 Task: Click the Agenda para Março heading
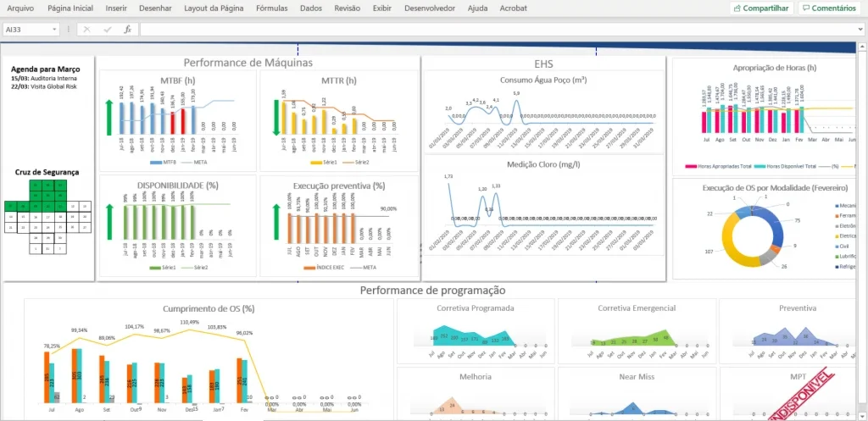point(46,69)
